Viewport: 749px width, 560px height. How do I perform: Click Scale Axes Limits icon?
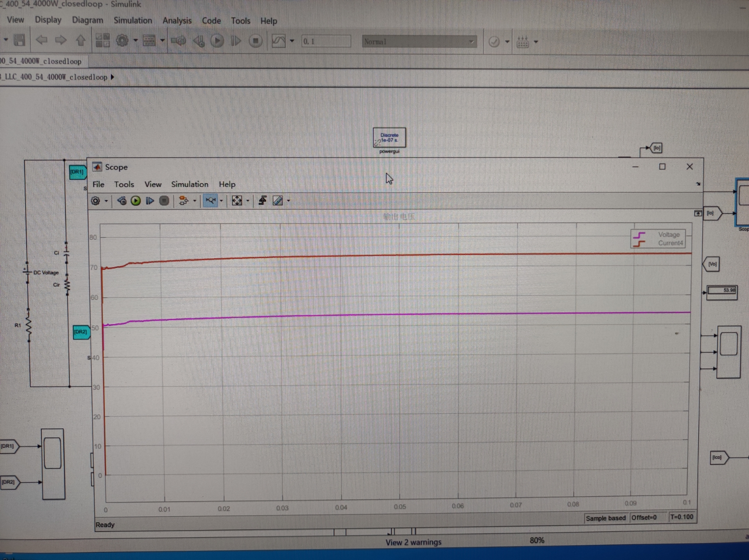pos(236,201)
